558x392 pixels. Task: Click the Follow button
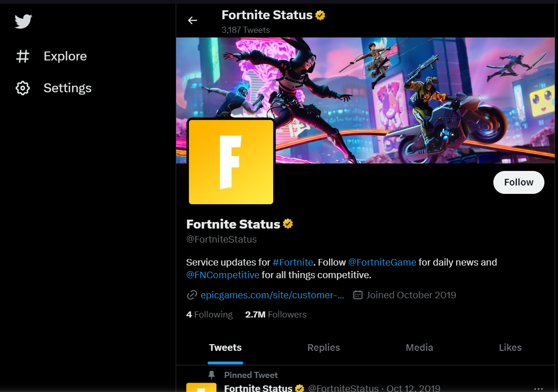(519, 182)
